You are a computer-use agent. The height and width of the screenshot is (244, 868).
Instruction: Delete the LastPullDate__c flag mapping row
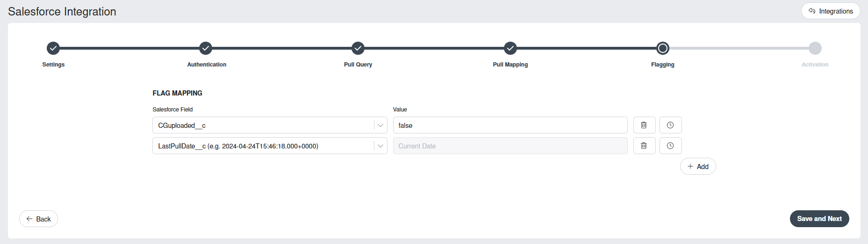[644, 146]
